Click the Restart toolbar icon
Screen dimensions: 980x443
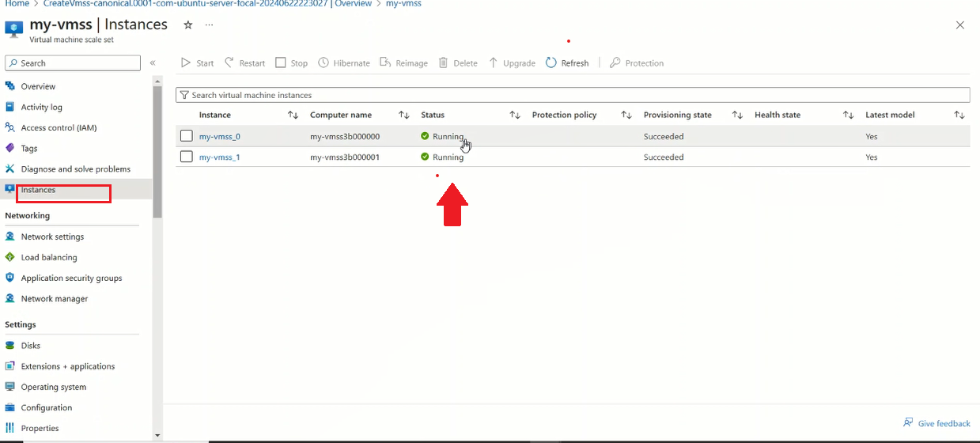(229, 62)
